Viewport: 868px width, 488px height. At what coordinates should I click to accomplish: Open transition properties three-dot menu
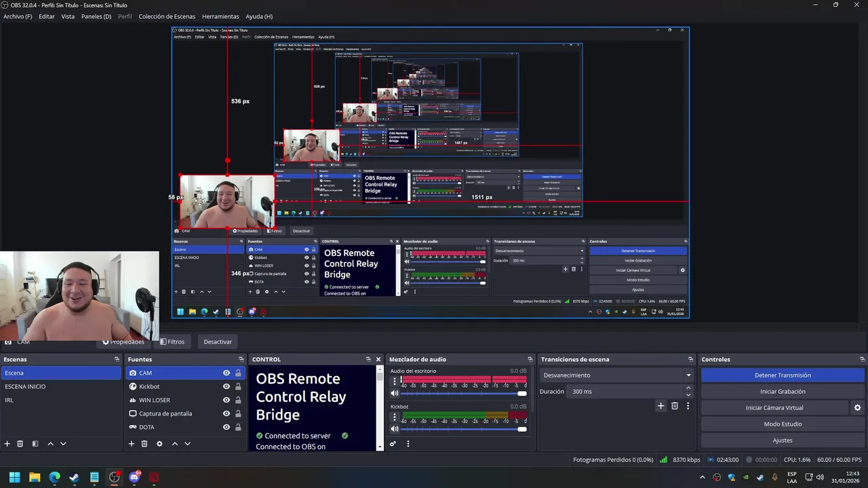coord(688,406)
